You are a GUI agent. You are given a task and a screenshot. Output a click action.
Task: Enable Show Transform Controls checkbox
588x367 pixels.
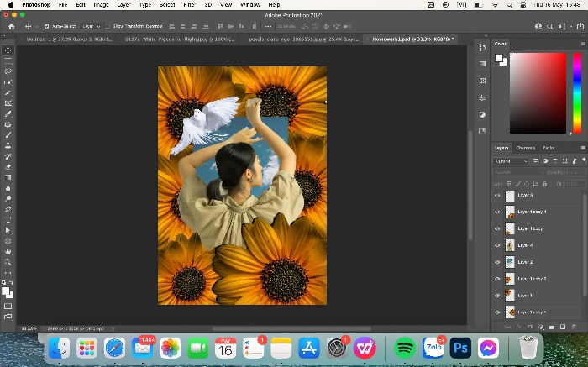[x=108, y=26]
